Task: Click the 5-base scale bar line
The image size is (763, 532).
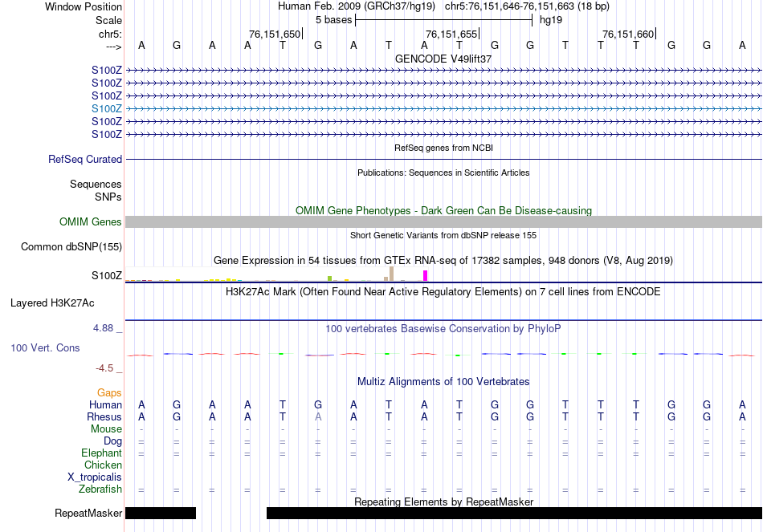Action: tap(444, 20)
